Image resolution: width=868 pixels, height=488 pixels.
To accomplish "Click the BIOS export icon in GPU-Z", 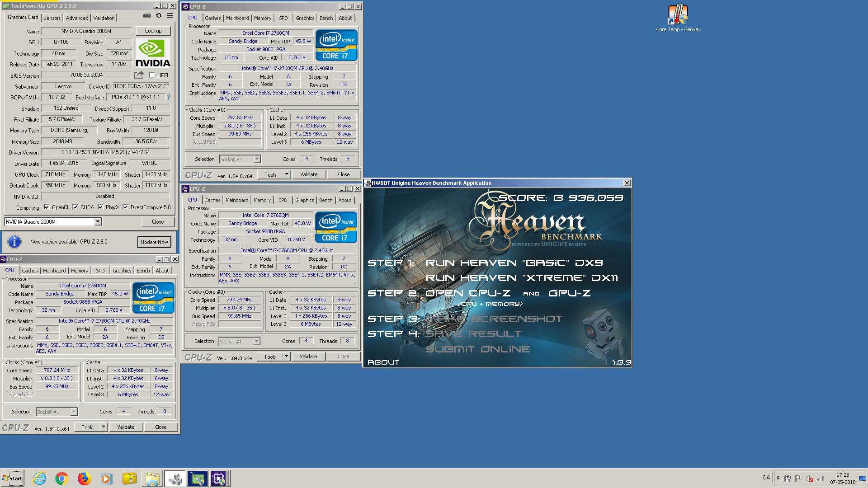I will (x=139, y=75).
